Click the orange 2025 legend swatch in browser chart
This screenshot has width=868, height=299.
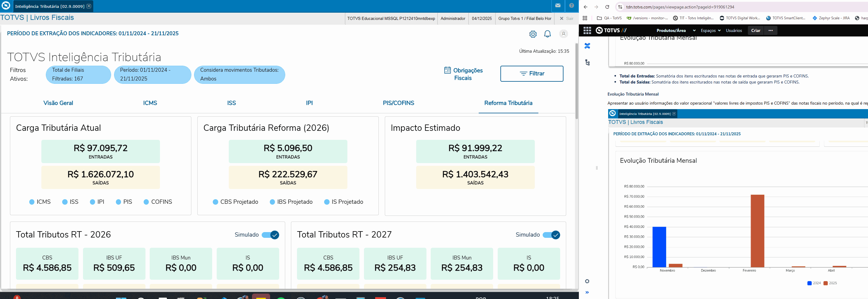825,283
